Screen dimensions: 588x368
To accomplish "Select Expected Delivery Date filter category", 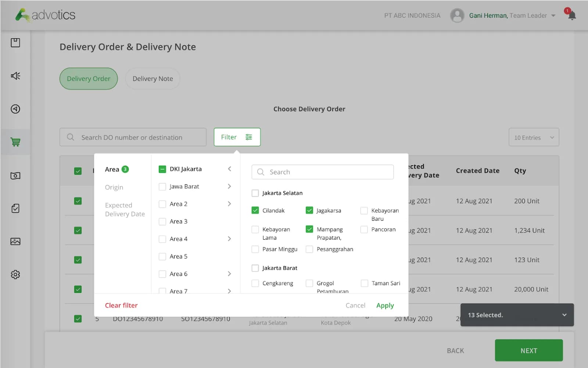I will pyautogui.click(x=125, y=210).
